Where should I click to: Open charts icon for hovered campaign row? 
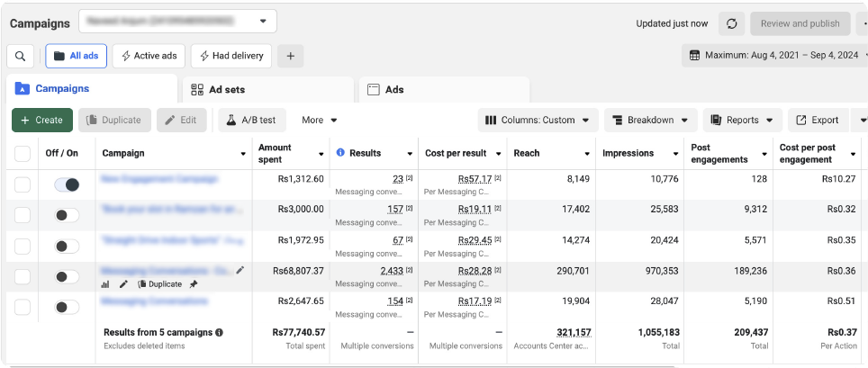[x=105, y=284]
